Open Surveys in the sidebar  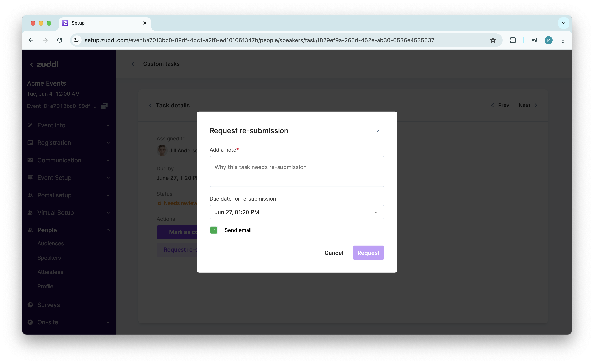pos(49,305)
